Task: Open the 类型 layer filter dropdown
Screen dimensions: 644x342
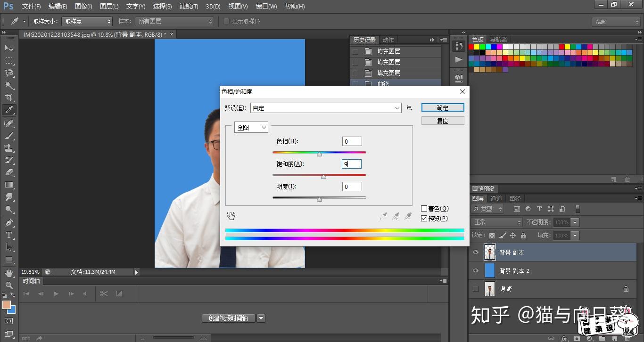Action: (x=488, y=209)
